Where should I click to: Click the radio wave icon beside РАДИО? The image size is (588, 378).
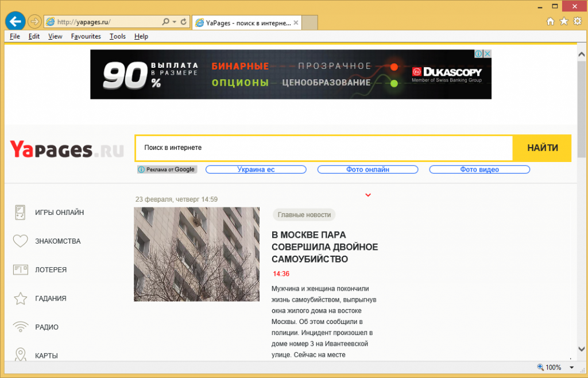point(21,327)
